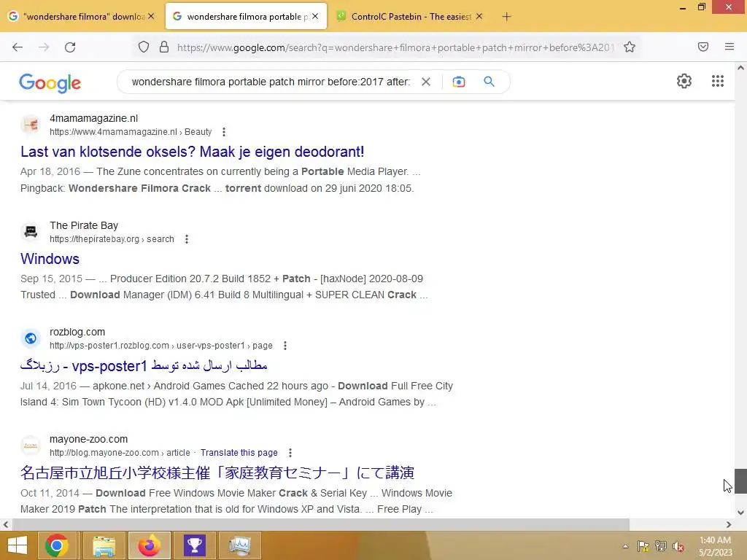View site security padlock information
747x560 pixels.
(164, 47)
